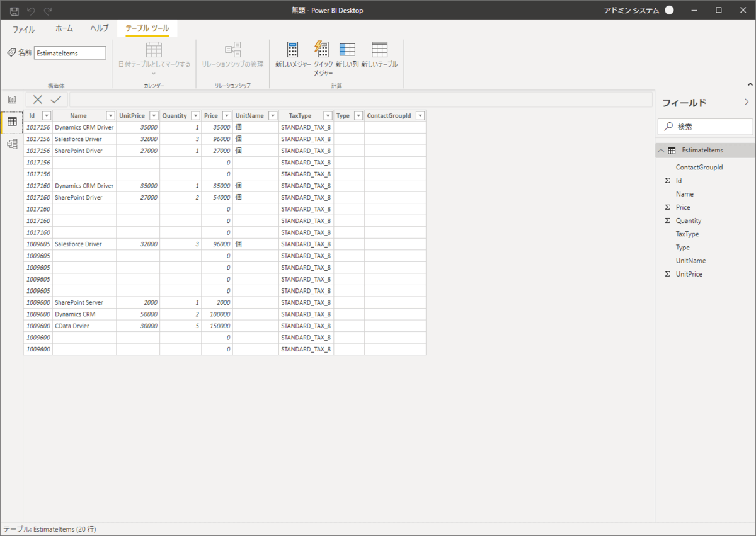Collapse EstimateItems table tree node

(x=660, y=151)
